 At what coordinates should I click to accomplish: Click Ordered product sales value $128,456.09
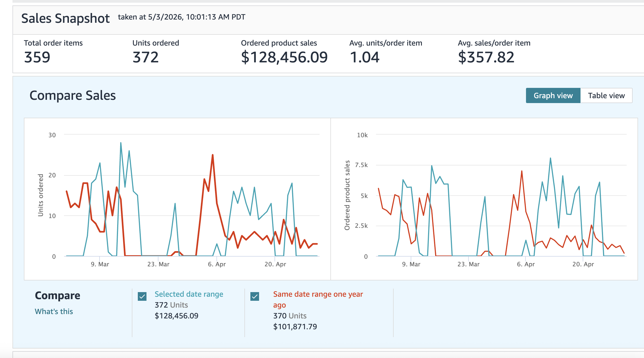[x=284, y=57]
